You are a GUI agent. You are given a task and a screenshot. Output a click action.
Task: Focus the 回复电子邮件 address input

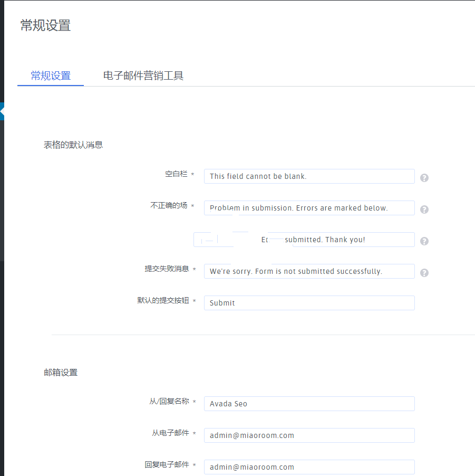click(309, 467)
